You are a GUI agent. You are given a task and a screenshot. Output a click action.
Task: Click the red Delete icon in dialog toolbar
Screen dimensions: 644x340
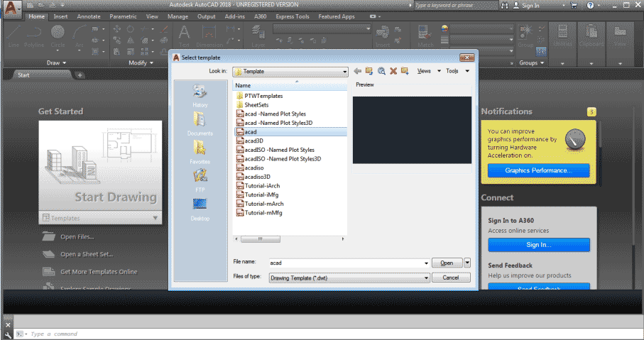click(x=393, y=71)
